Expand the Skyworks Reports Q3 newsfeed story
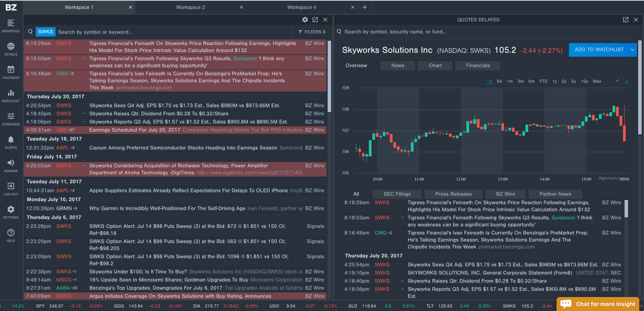 click(84, 122)
